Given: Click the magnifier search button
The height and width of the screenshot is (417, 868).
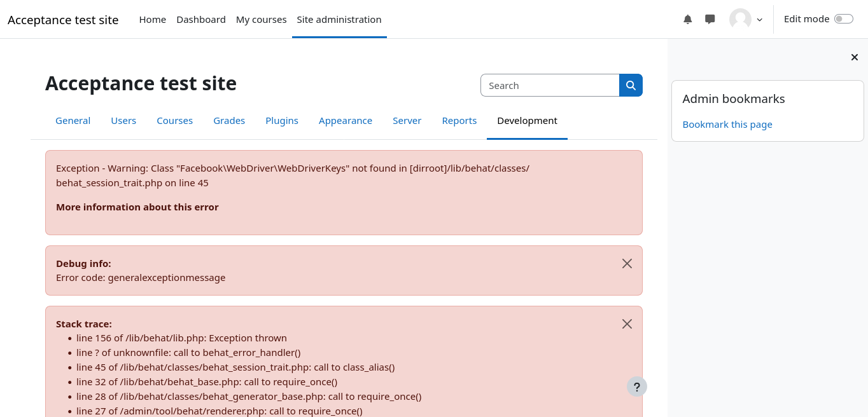Looking at the screenshot, I should tap(631, 85).
